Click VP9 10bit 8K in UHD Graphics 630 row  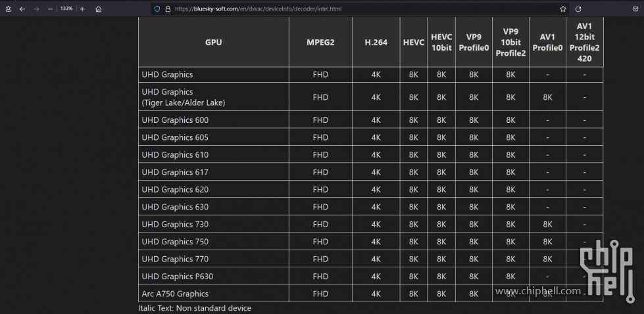(510, 207)
